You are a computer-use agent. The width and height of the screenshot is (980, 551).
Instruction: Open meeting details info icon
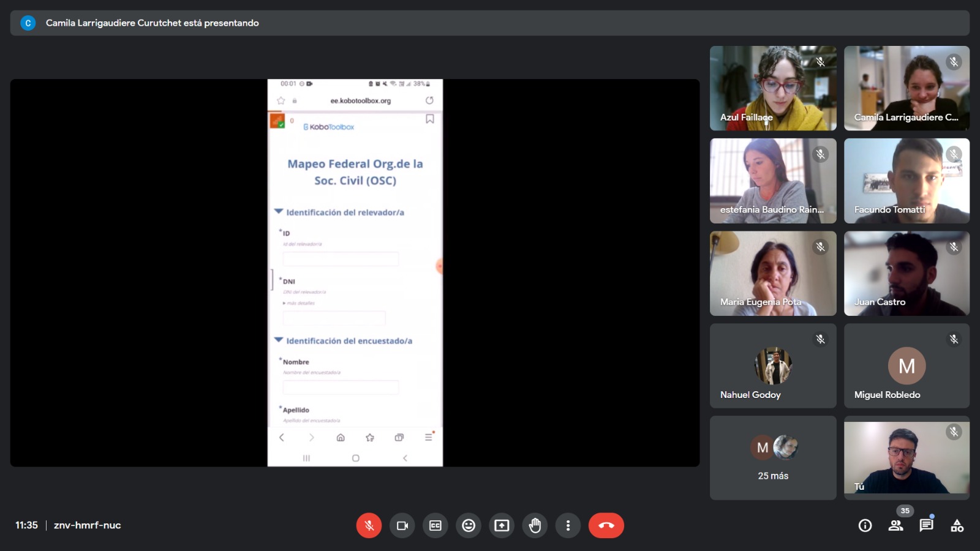pyautogui.click(x=865, y=525)
